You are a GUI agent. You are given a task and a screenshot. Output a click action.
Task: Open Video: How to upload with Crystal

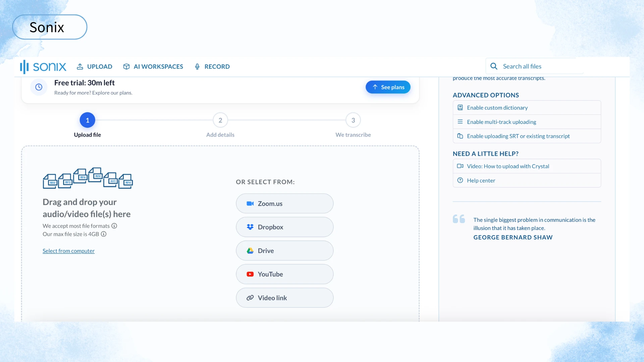[x=527, y=166]
